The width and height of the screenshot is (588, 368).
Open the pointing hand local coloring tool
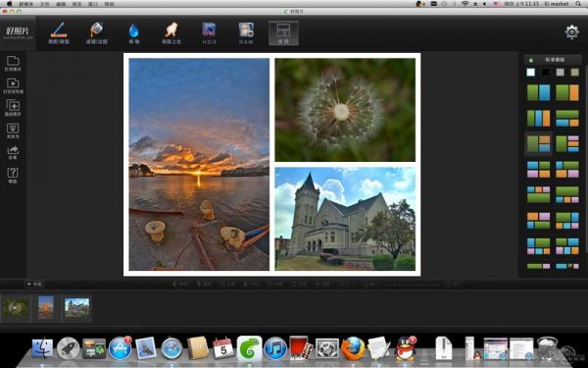(x=171, y=33)
